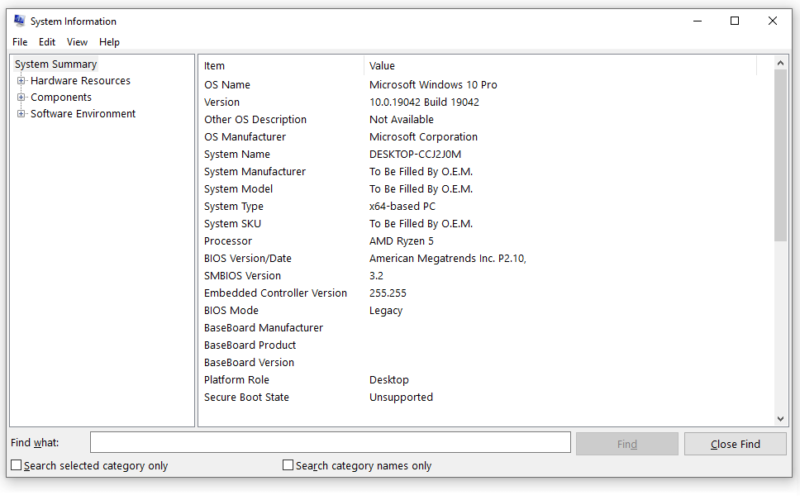
Task: Maximize the System Information window
Action: pyautogui.click(x=735, y=21)
